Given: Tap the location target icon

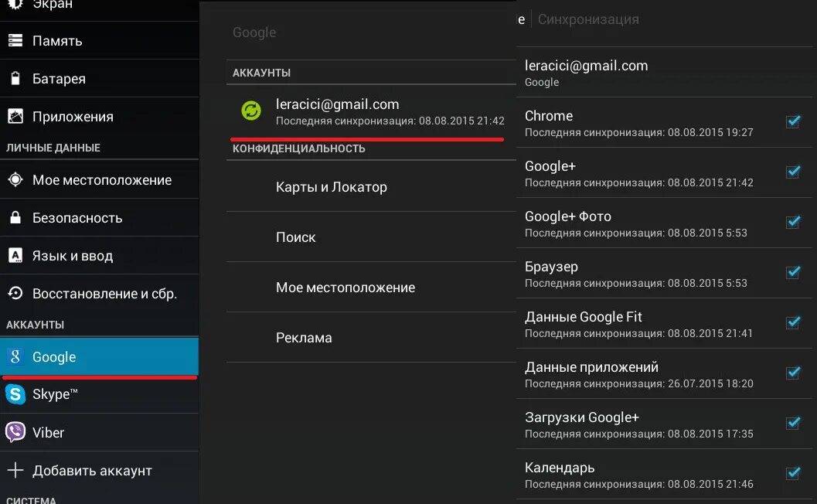Looking at the screenshot, I should (15, 179).
